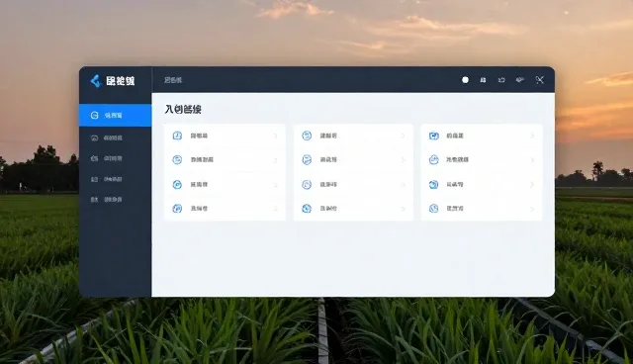Click the icon in the right card's first row
Image resolution: width=633 pixels, height=364 pixels.
click(x=434, y=136)
